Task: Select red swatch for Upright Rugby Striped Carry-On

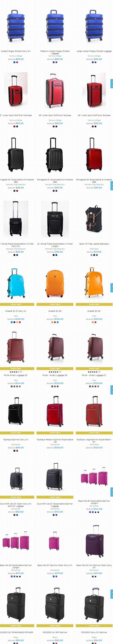Action: click(x=17, y=62)
